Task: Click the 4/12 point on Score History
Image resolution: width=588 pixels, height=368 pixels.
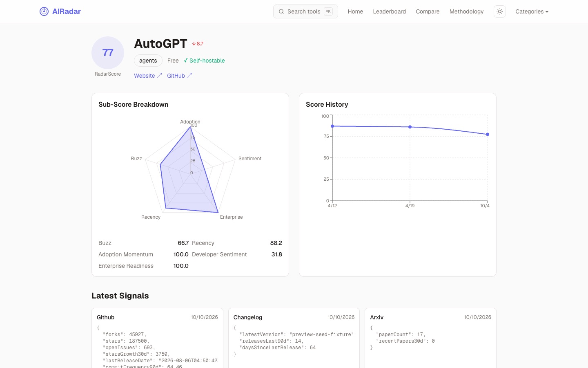Action: click(x=332, y=126)
